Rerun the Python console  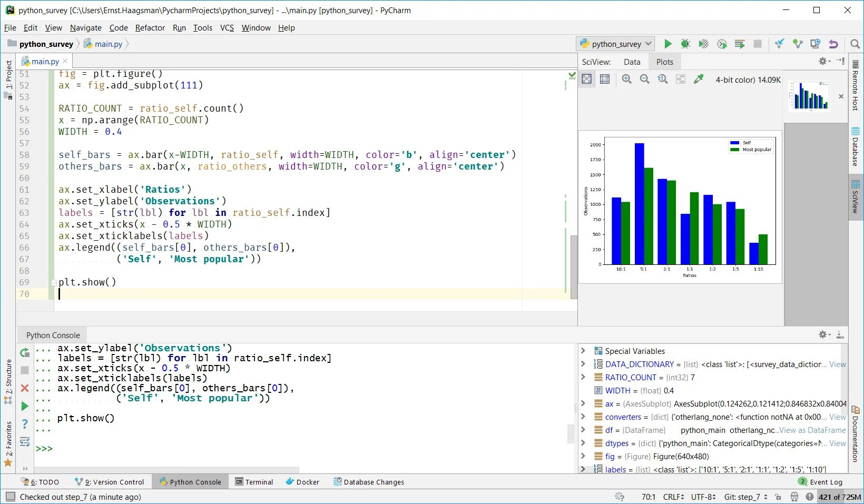tap(24, 352)
